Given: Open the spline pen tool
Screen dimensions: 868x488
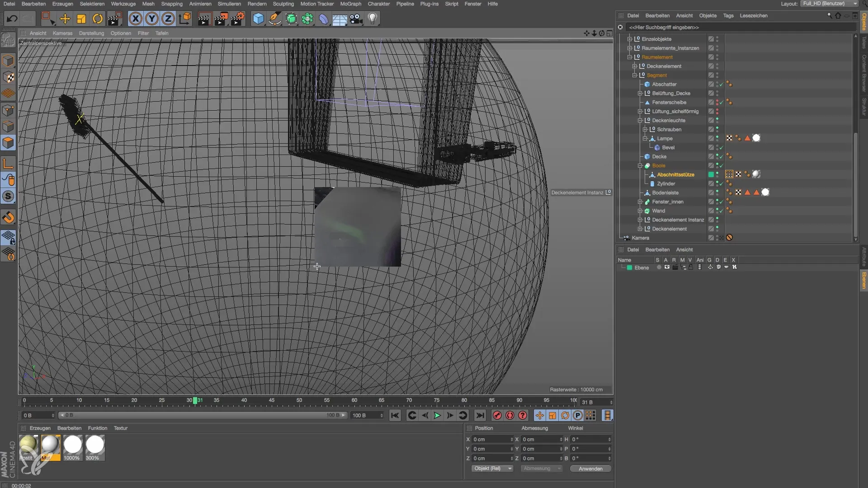Looking at the screenshot, I should pyautogui.click(x=274, y=19).
